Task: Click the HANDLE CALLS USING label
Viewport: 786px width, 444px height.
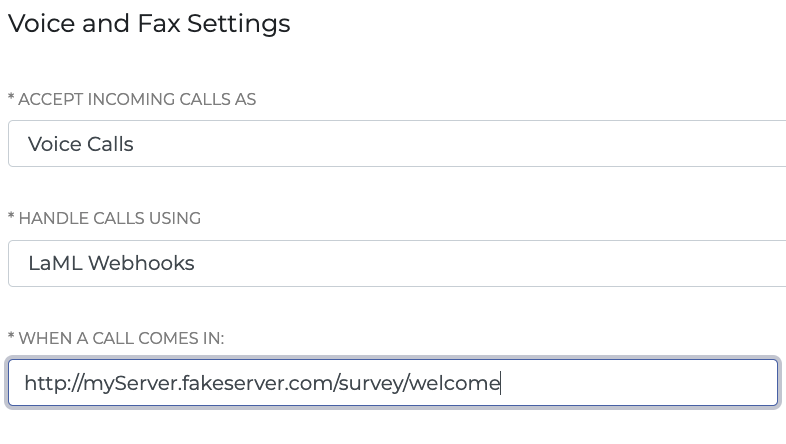Action: coord(109,218)
